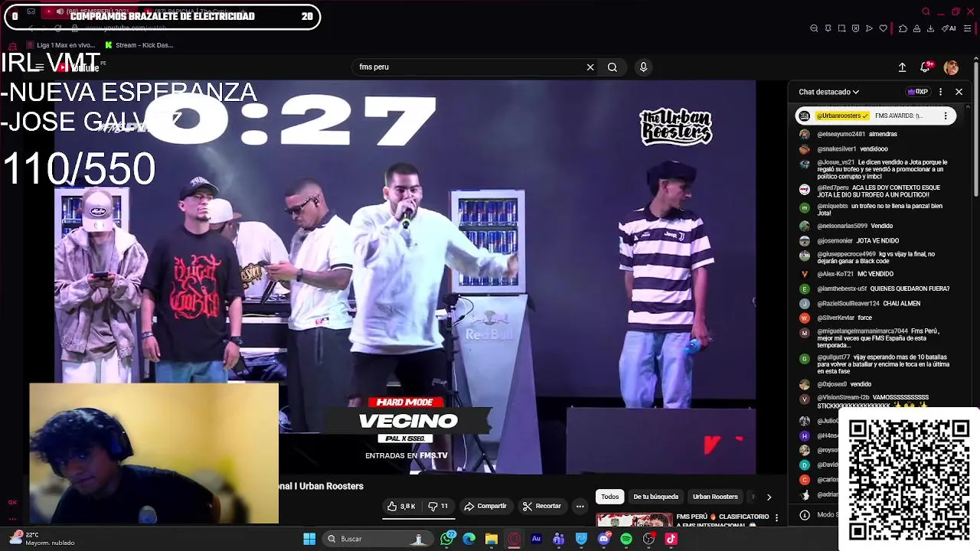Show next suggestion chips with right chevron
Image resolution: width=980 pixels, height=551 pixels.
[769, 497]
